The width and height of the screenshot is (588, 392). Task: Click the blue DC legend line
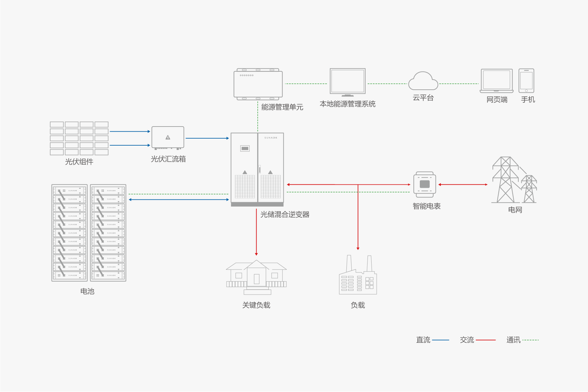(x=441, y=340)
